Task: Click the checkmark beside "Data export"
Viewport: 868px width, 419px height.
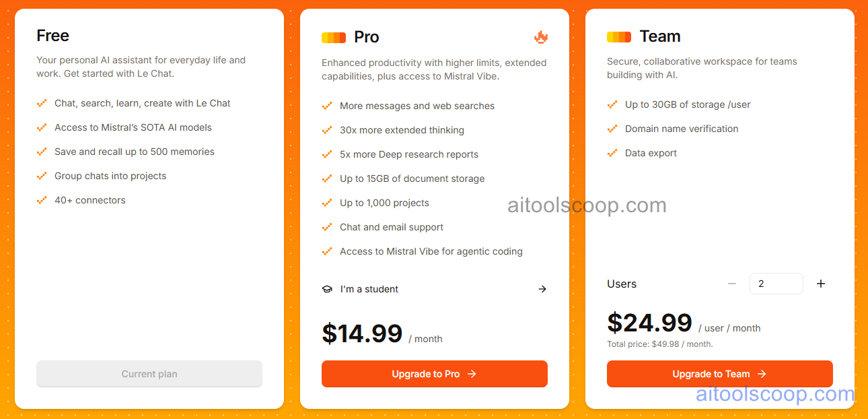Action: 612,153
